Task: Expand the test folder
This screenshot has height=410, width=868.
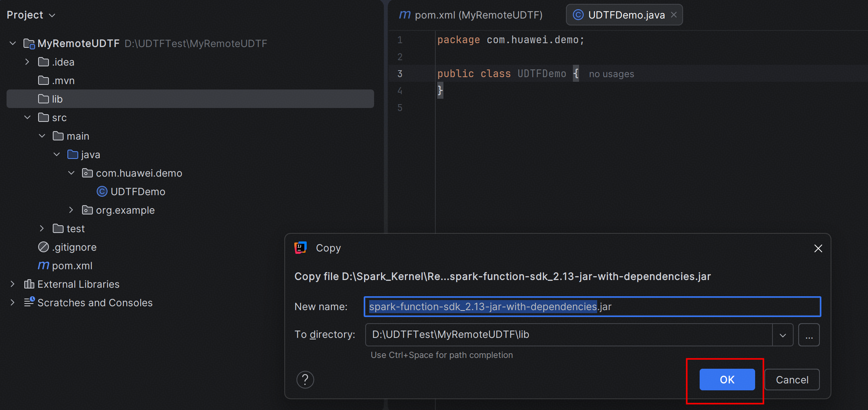Action: coord(42,228)
